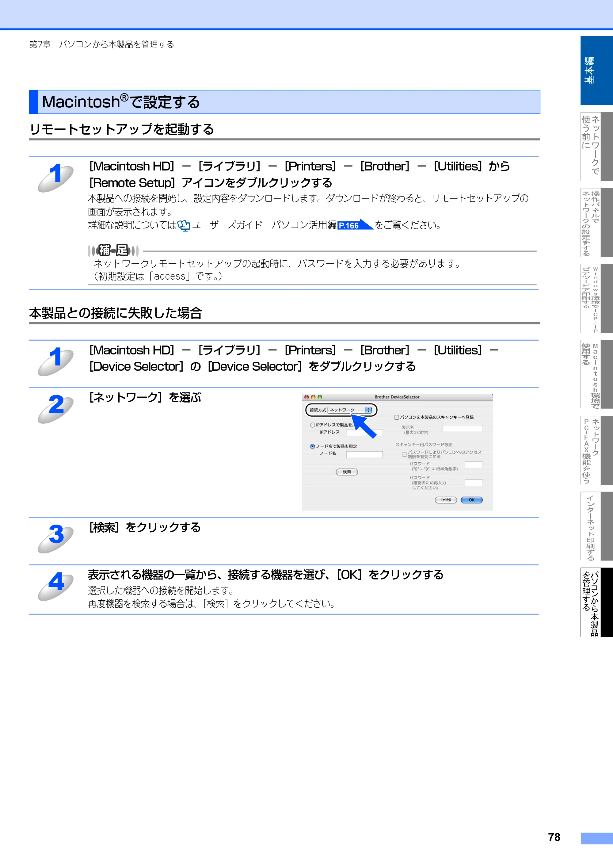Select the IPアドレスで製品を指定 radio button

313,425
